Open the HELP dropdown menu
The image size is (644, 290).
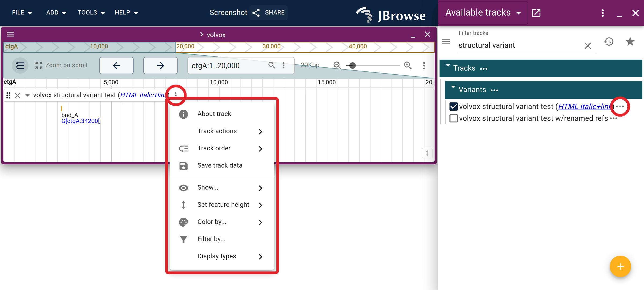click(126, 13)
